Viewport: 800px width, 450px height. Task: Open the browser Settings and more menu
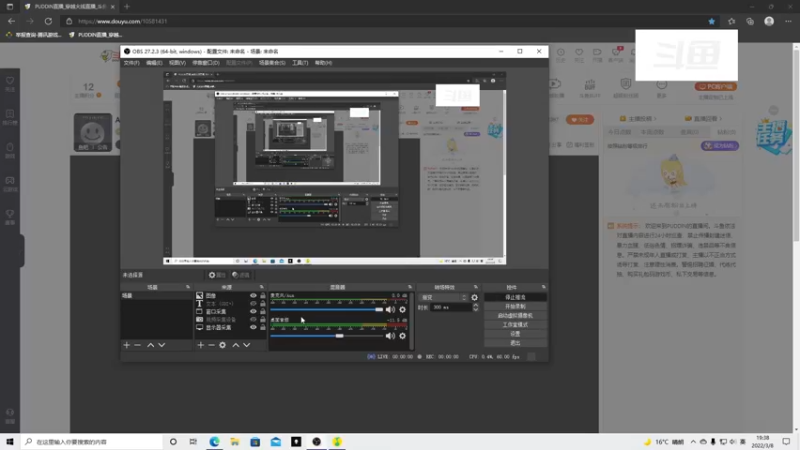[x=788, y=21]
